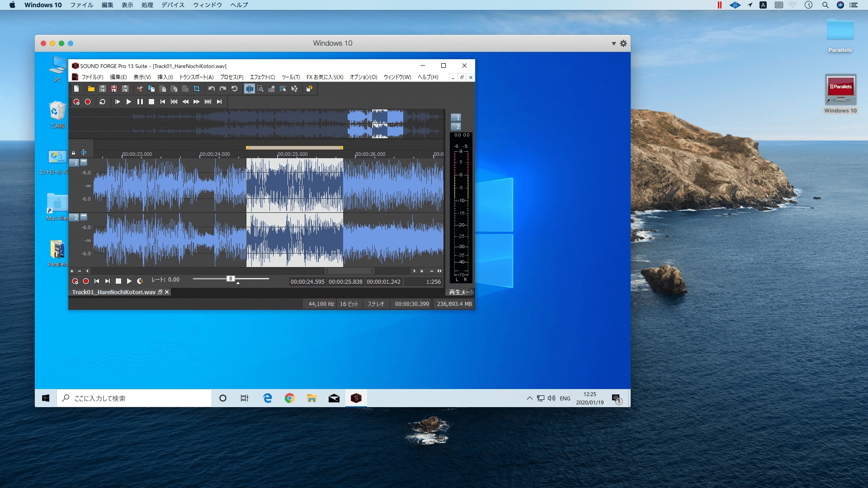This screenshot has height=488, width=868.
Task: Click the overview waveform strip
Action: click(x=256, y=124)
